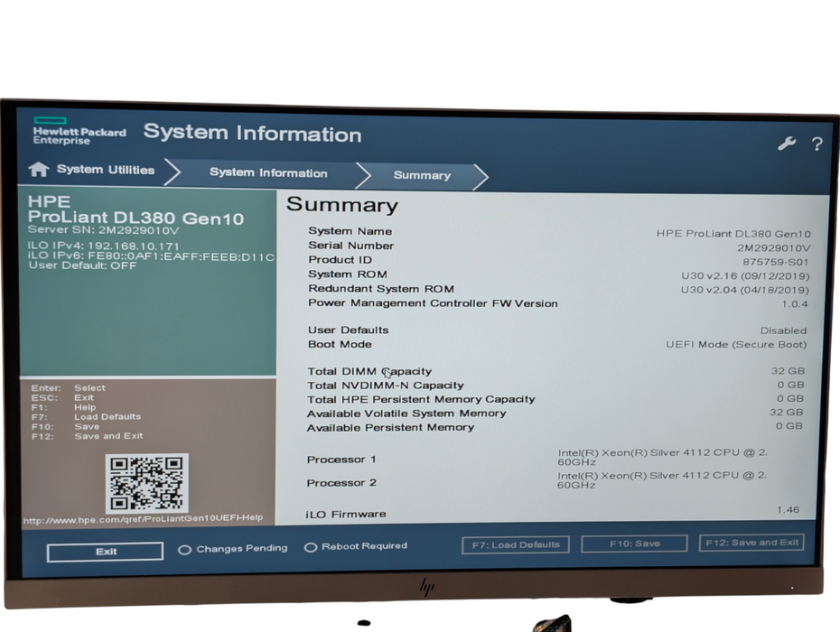Navigate to System Utilities breadcrumb
This screenshot has height=632, width=840.
coord(106,170)
